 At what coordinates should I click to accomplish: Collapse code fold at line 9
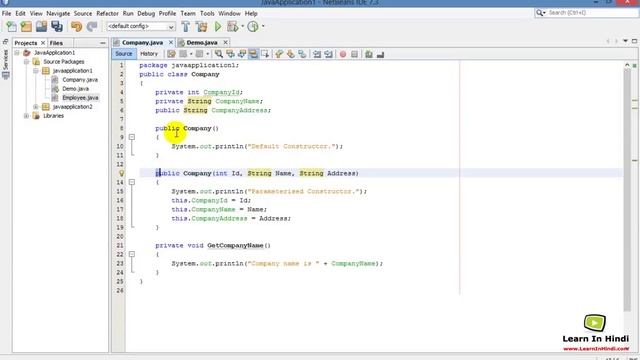pyautogui.click(x=132, y=137)
